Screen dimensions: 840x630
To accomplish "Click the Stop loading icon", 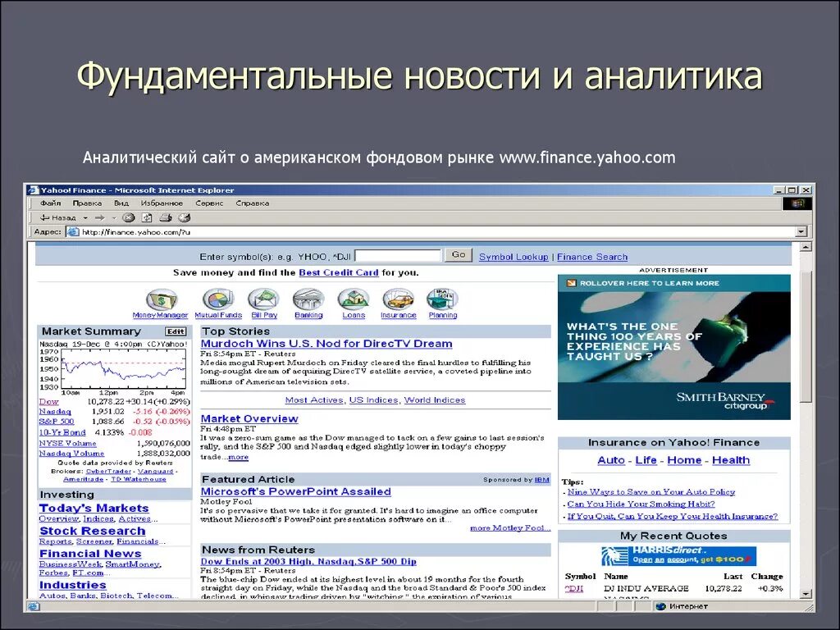I will tap(129, 217).
